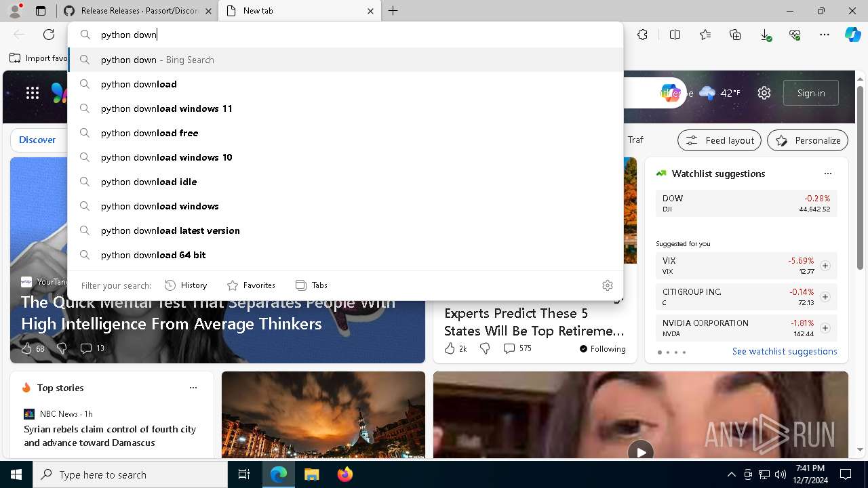Image resolution: width=868 pixels, height=488 pixels.
Task: Choose 'python download idle' suggestion
Action: click(346, 182)
